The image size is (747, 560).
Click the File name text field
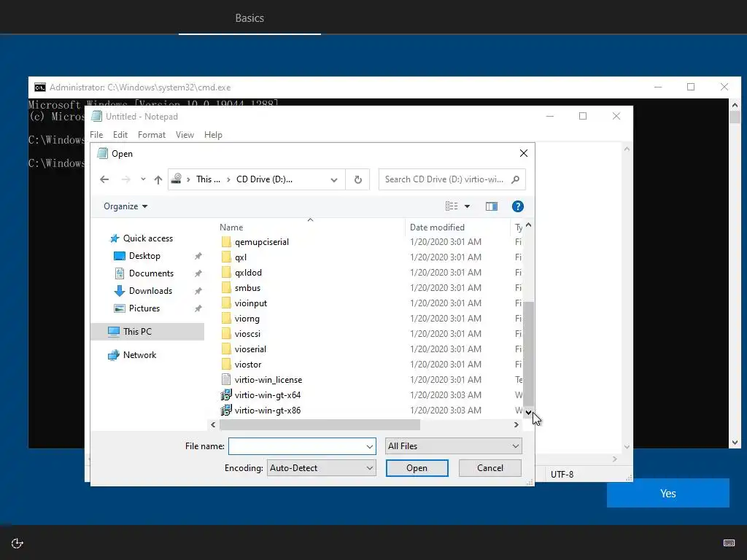[297, 446]
